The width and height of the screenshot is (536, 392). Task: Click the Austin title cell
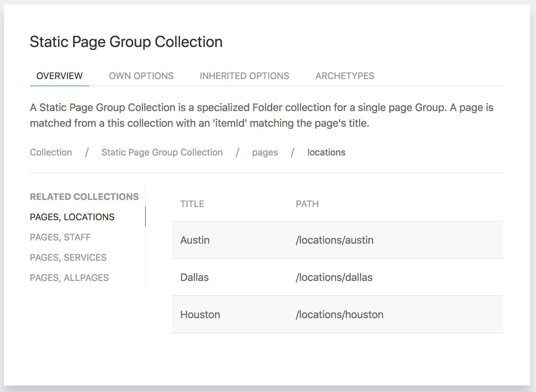tap(195, 240)
